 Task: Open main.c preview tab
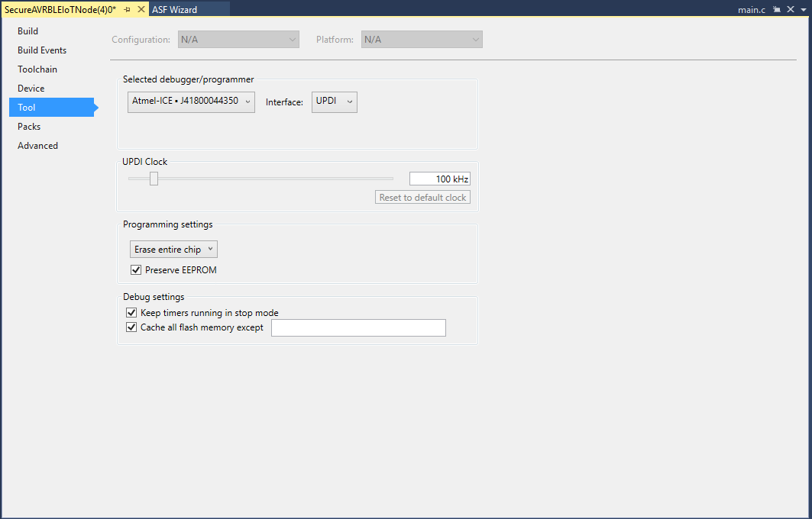(x=751, y=9)
